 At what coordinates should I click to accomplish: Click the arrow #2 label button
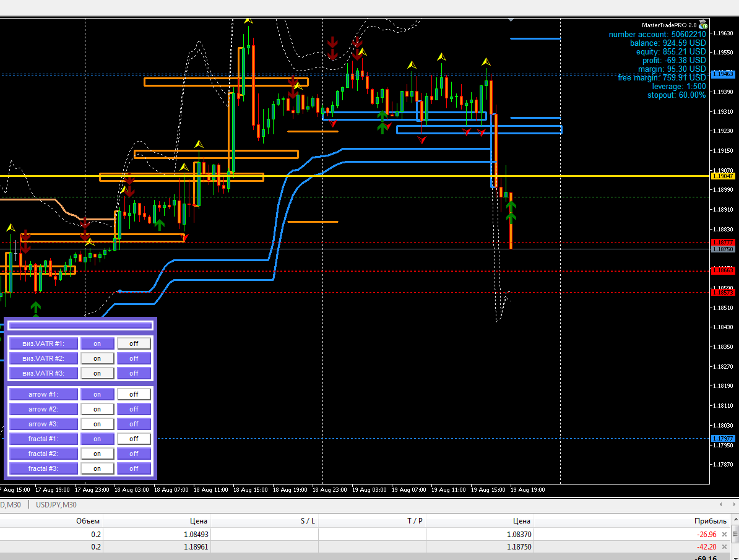pos(43,409)
